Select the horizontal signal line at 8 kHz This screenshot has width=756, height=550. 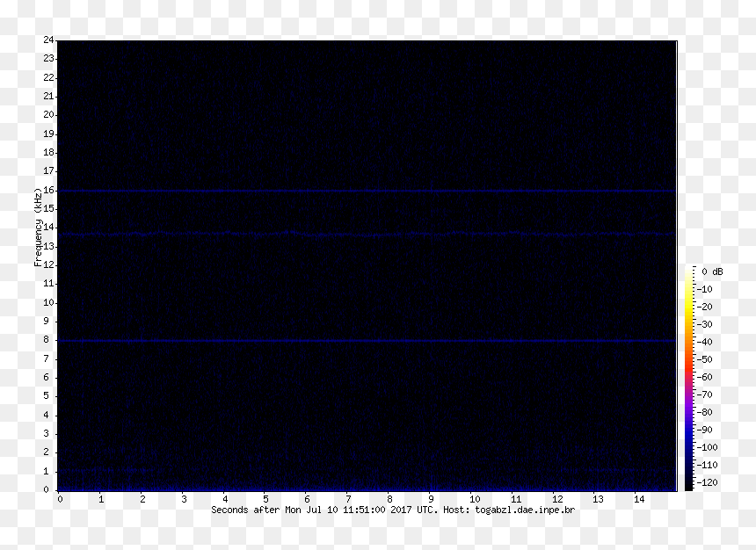click(367, 341)
